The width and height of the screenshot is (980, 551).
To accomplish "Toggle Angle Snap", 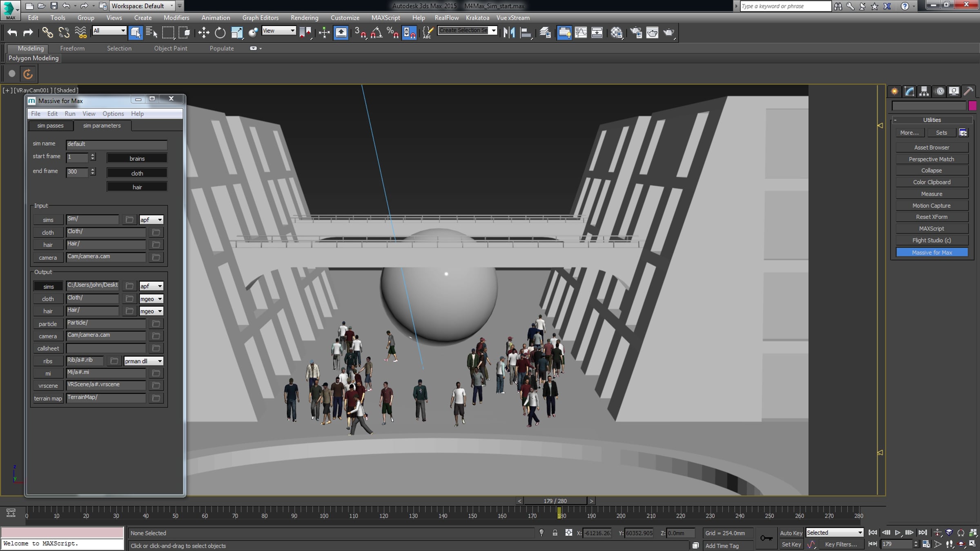I will coord(376,32).
